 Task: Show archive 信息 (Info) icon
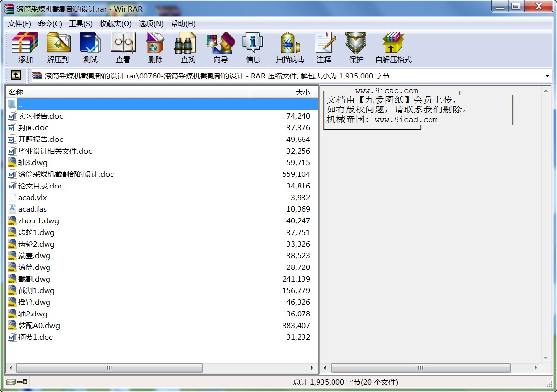point(253,47)
